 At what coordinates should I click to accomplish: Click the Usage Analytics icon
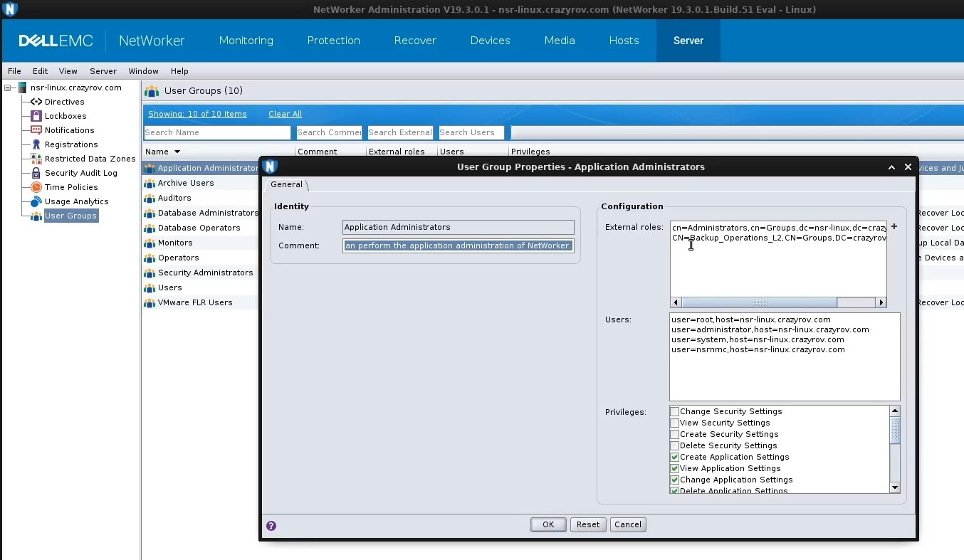point(36,201)
